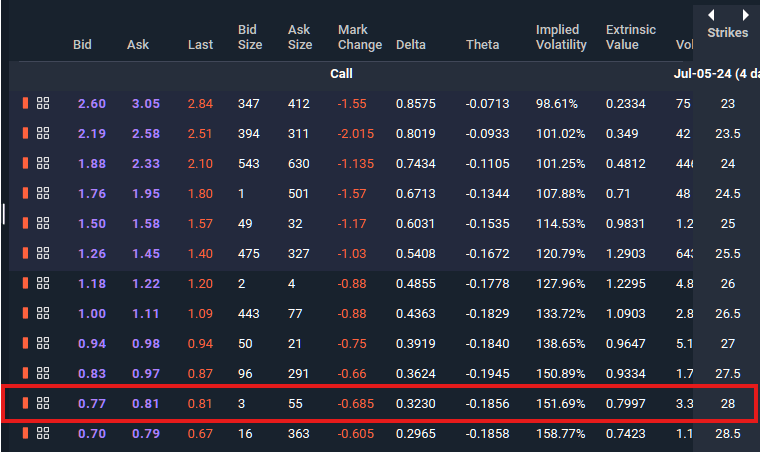Screen dimensions: 760x452
Task: Select the 0.77 bid price for the 28 strike
Action: (91, 403)
